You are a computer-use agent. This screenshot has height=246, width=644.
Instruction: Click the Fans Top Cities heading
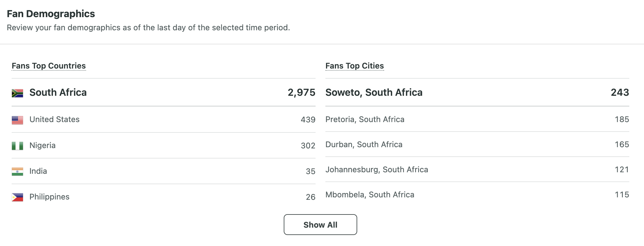[354, 66]
